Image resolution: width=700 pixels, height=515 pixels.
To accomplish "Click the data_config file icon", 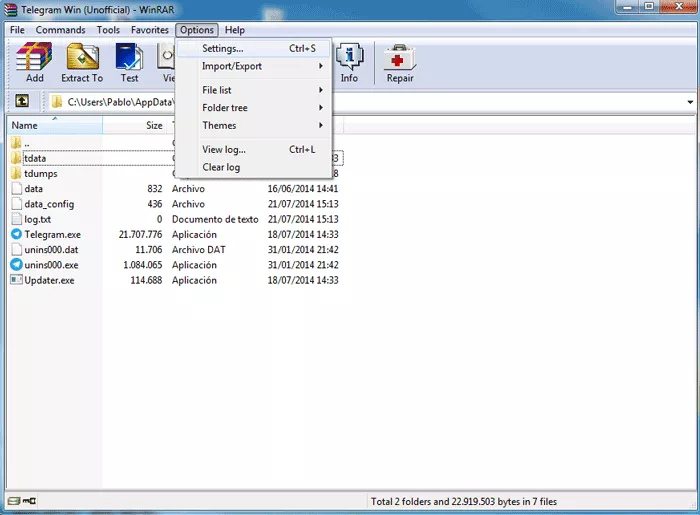I will (x=16, y=204).
